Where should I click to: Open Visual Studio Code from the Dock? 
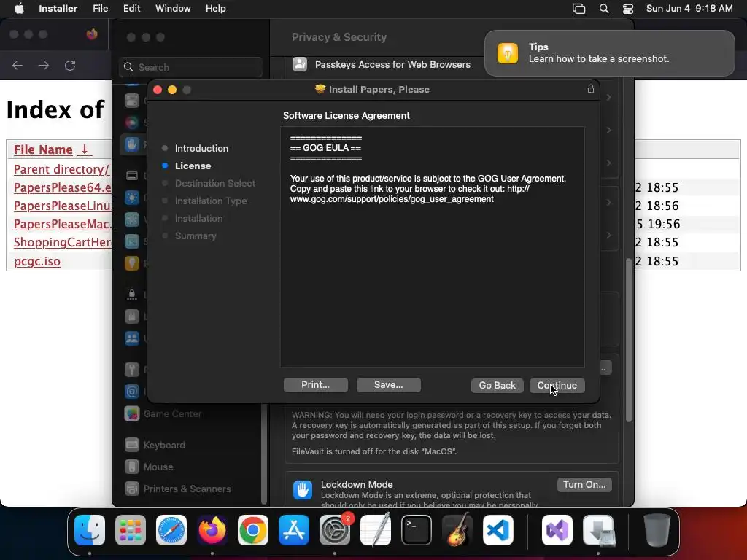coord(498,530)
